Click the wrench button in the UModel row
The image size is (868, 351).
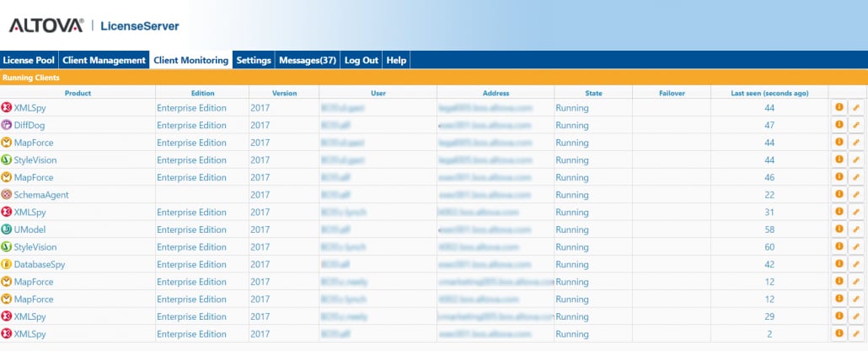(856, 229)
